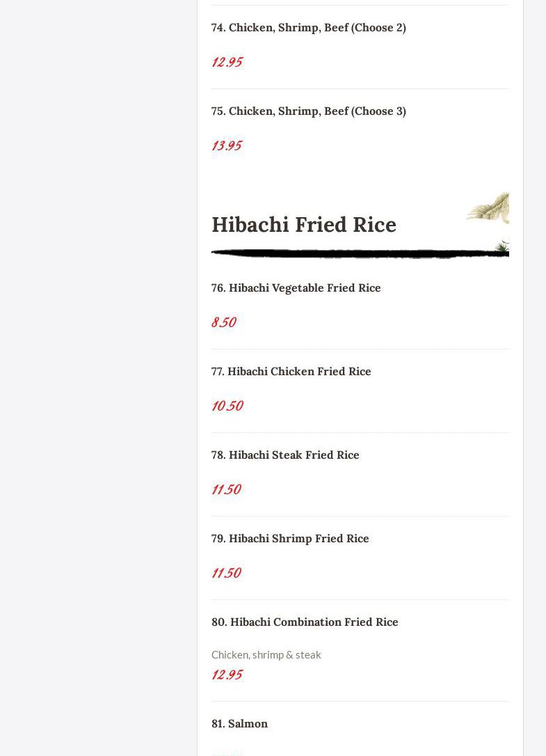Click the 11.50 price under Shrimp Fried Rice
The width and height of the screenshot is (546, 756).
point(226,573)
